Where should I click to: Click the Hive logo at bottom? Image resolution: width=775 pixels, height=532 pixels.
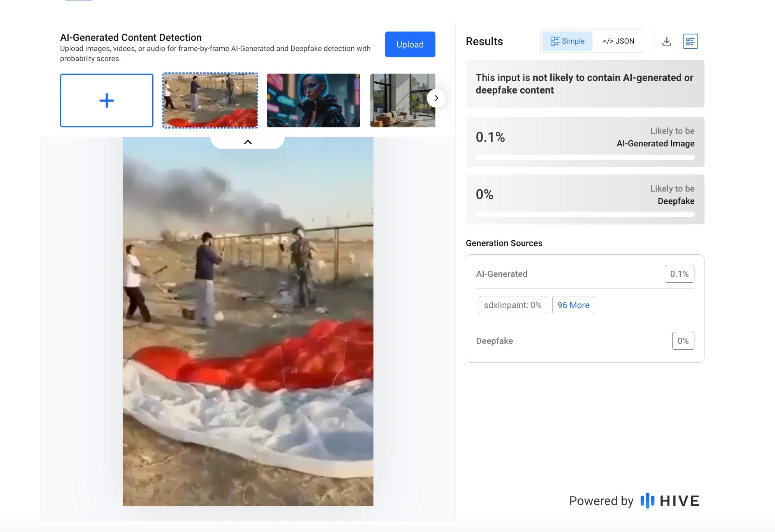pos(670,500)
